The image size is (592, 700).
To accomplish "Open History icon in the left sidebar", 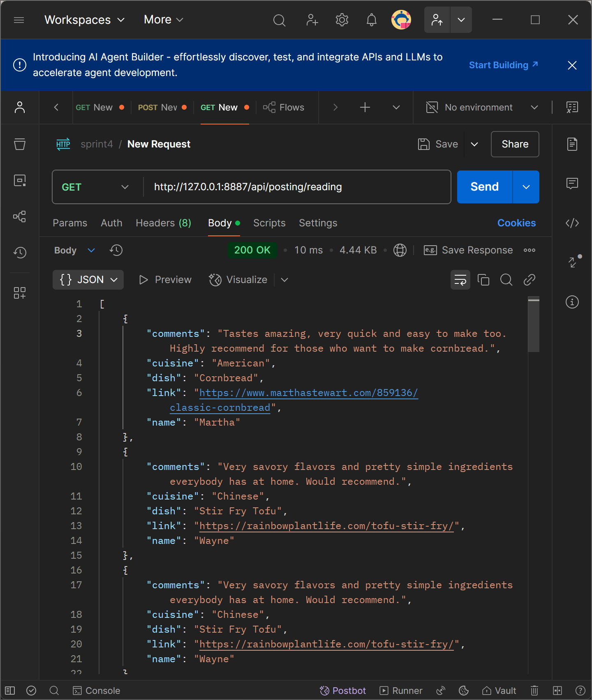I will [x=20, y=252].
